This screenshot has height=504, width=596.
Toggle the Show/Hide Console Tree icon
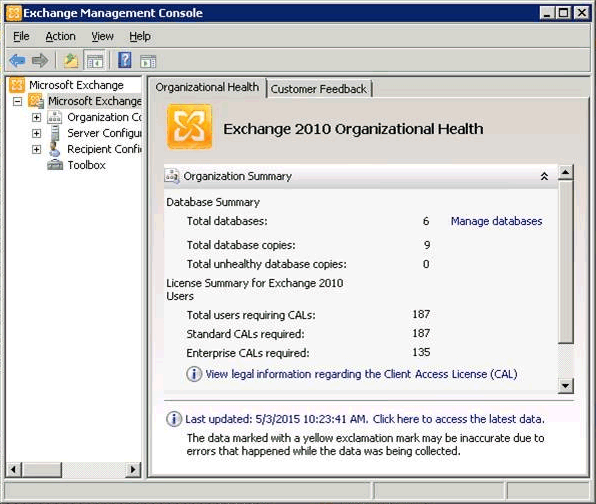point(95,60)
